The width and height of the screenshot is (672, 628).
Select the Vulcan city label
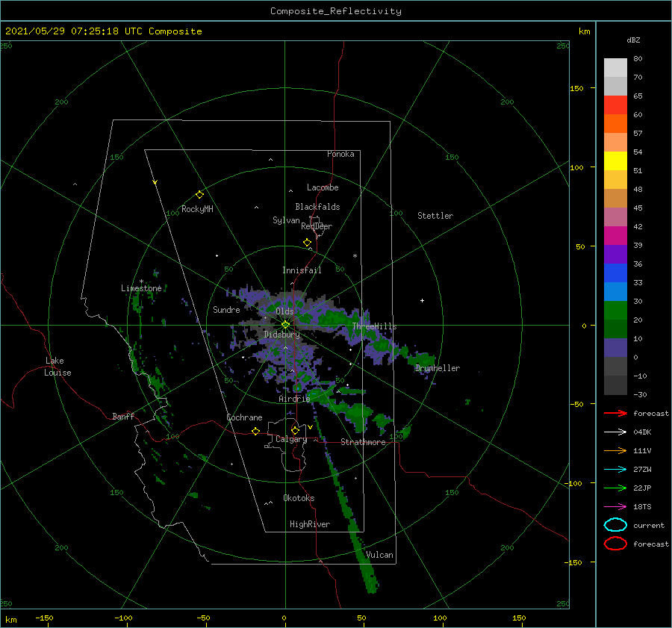pyautogui.click(x=379, y=555)
